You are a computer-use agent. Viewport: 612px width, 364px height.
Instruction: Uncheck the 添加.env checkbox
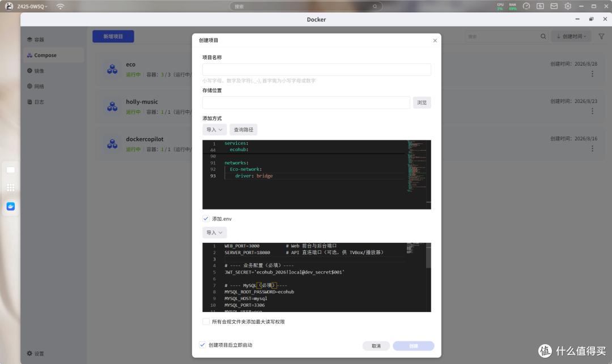tap(206, 219)
